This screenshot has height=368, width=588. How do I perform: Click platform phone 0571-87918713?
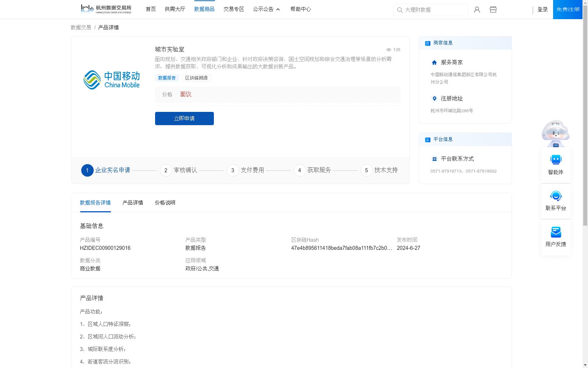click(x=446, y=171)
